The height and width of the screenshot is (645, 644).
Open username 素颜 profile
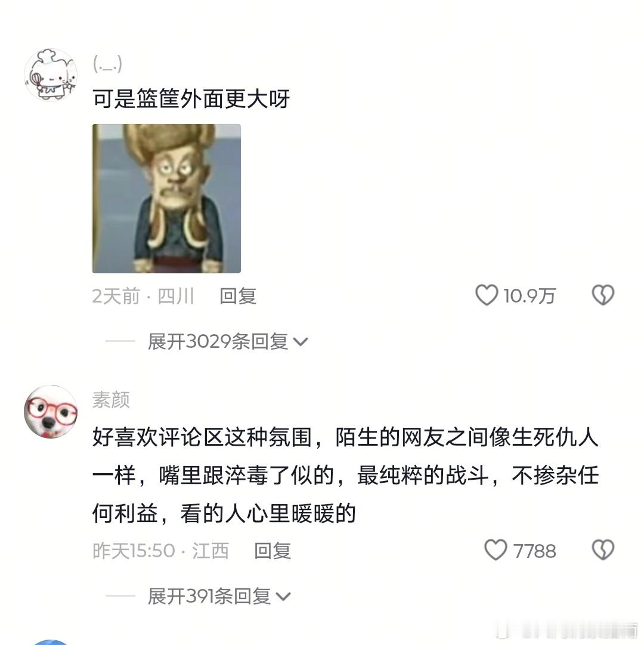111,399
